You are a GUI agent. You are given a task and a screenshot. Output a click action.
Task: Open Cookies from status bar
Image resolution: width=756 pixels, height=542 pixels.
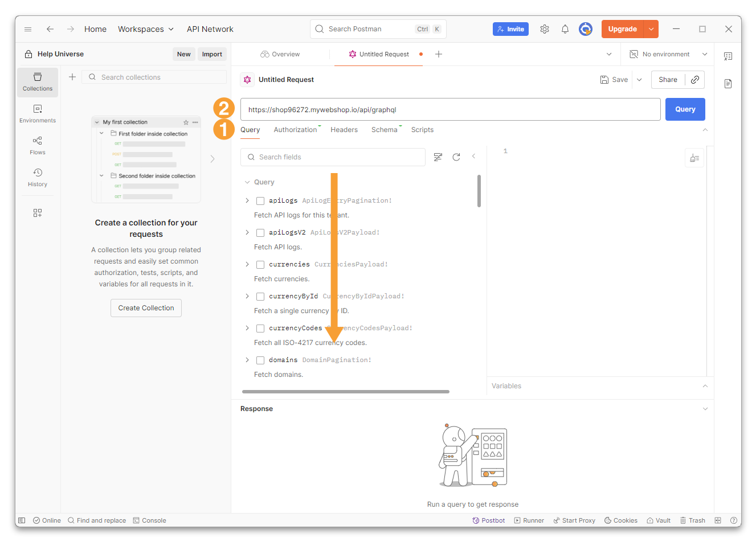click(621, 520)
